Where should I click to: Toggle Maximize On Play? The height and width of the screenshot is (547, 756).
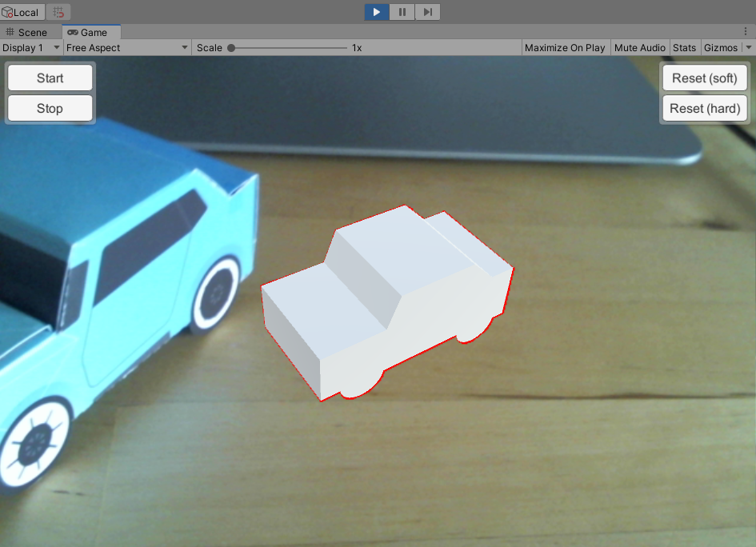[x=565, y=48]
